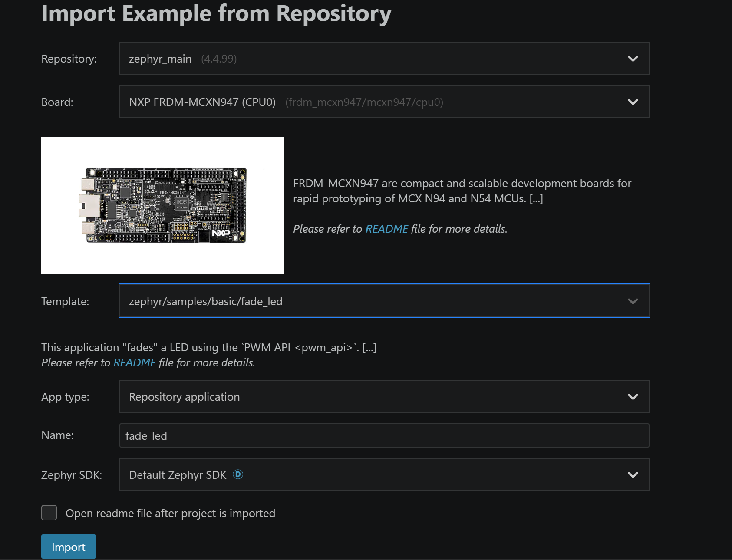The width and height of the screenshot is (732, 560).
Task: Click the 'Zephyr SDK:' label
Action: coord(72,475)
